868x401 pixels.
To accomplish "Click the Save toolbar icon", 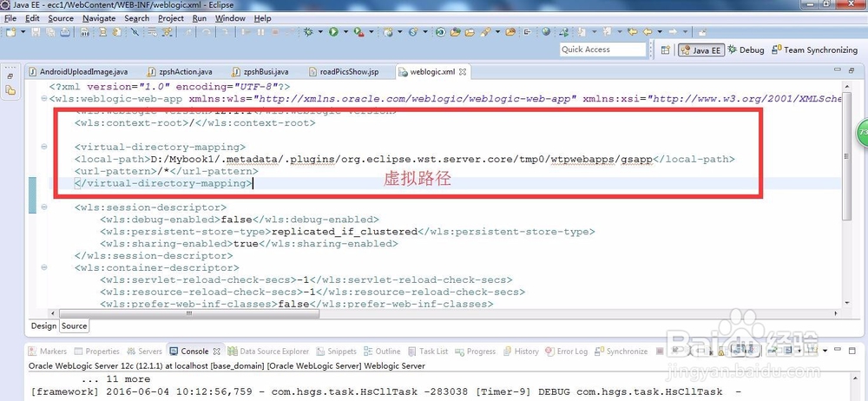I will (36, 32).
